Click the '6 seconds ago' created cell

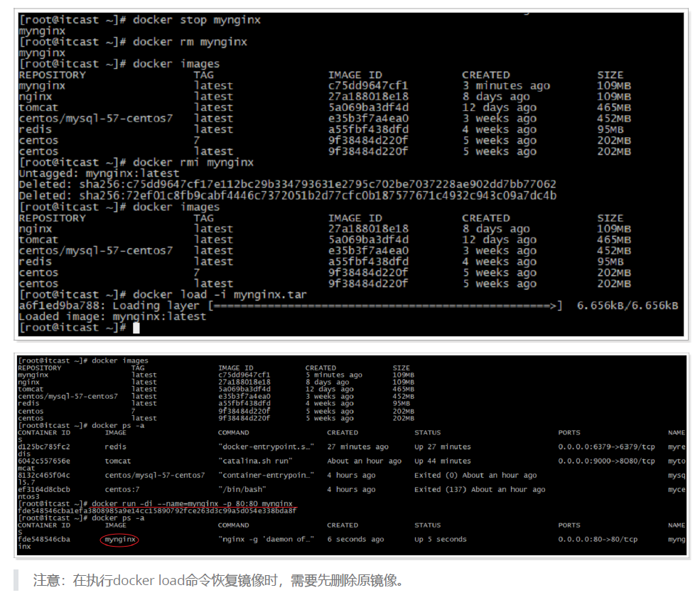click(355, 540)
